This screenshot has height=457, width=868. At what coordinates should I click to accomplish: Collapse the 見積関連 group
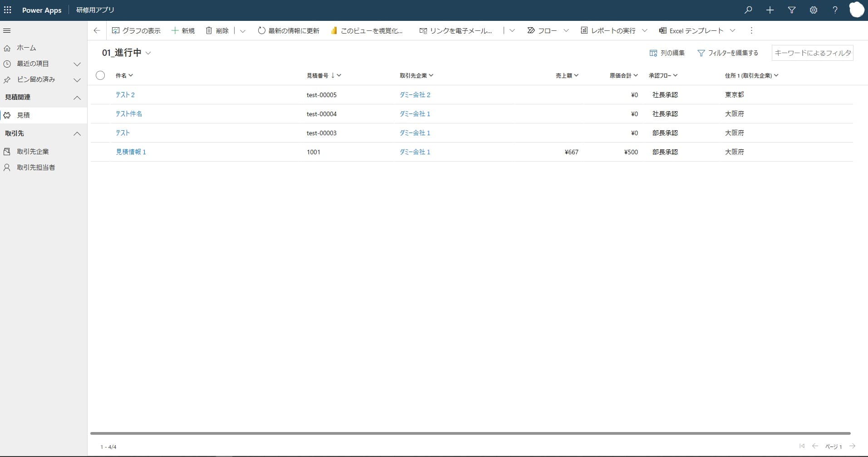77,98
